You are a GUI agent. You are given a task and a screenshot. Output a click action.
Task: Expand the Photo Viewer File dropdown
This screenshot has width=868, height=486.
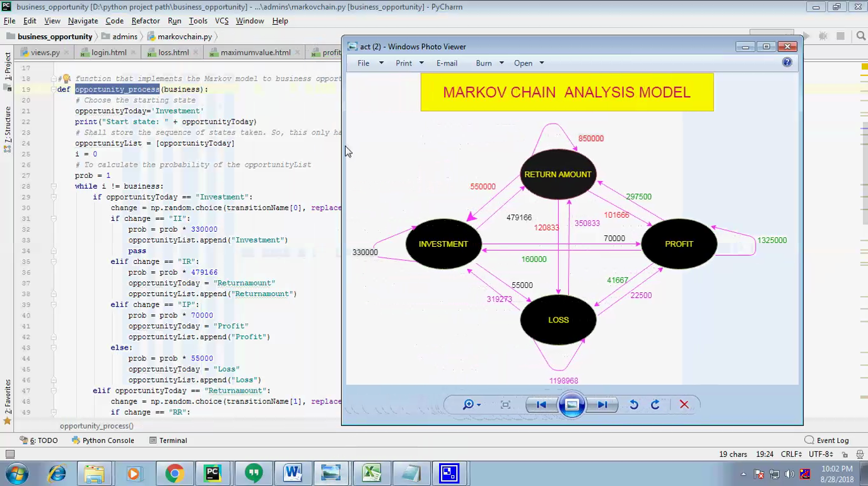click(x=370, y=63)
